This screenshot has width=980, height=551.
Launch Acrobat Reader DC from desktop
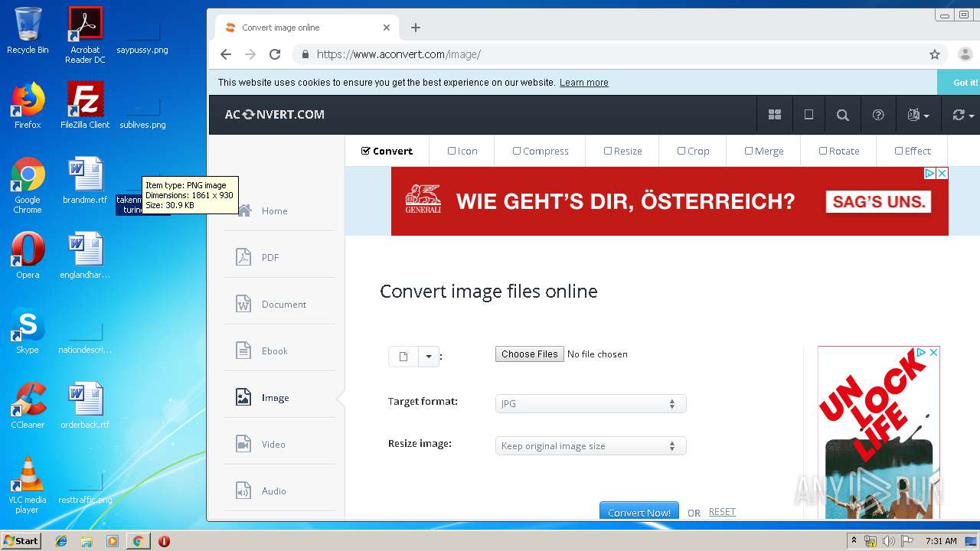click(x=85, y=35)
